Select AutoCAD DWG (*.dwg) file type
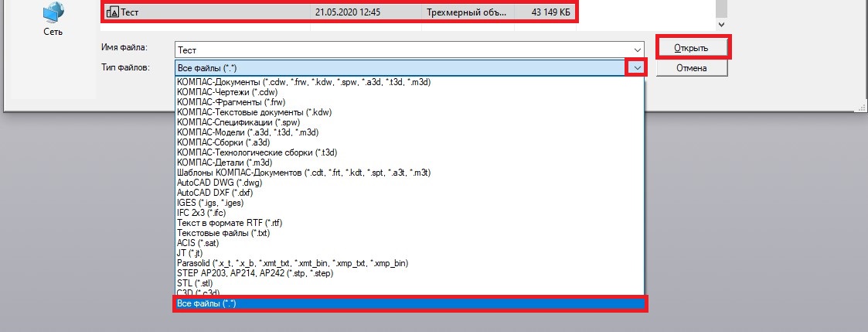Screen dimensions: 868x332 tap(220, 183)
